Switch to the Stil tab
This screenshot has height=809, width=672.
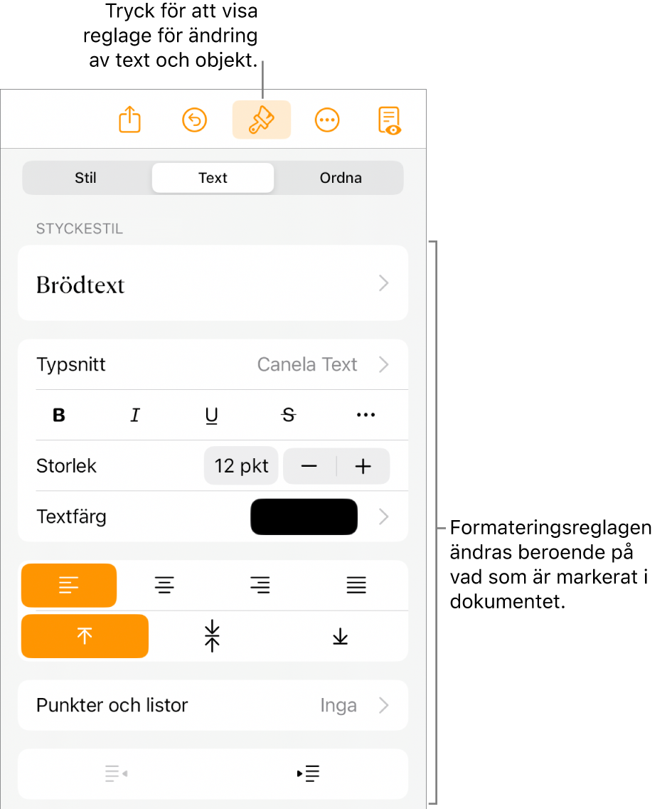click(85, 178)
